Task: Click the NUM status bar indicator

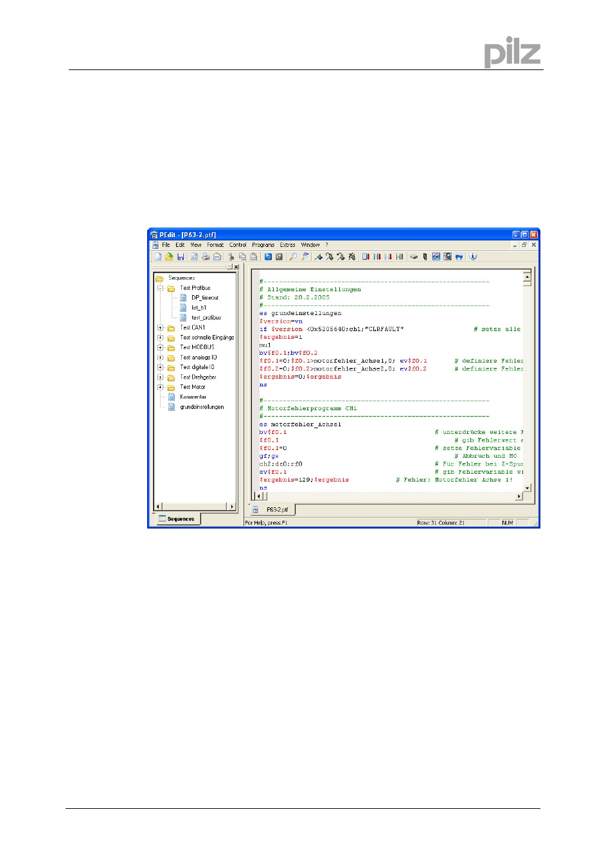Action: 507,523
